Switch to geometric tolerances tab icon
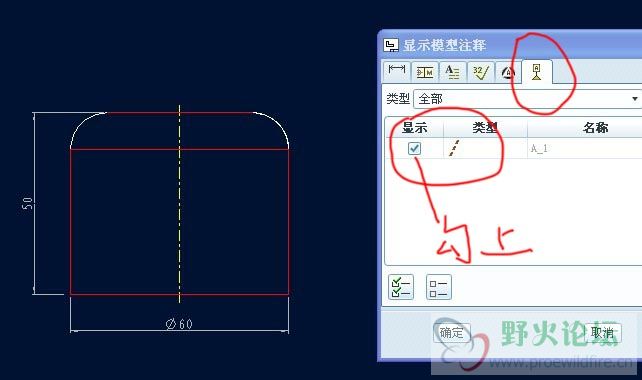The width and height of the screenshot is (642, 380). tap(425, 72)
